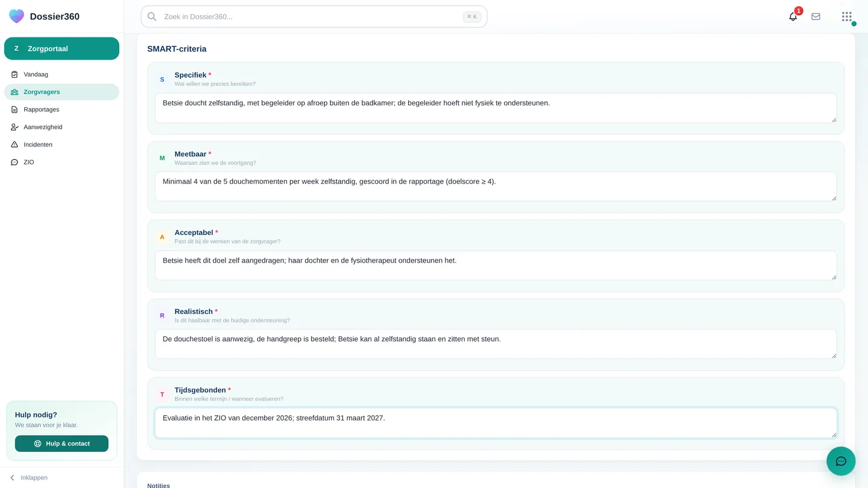Open the apps grid menu
868x488 pixels.
click(x=847, y=17)
